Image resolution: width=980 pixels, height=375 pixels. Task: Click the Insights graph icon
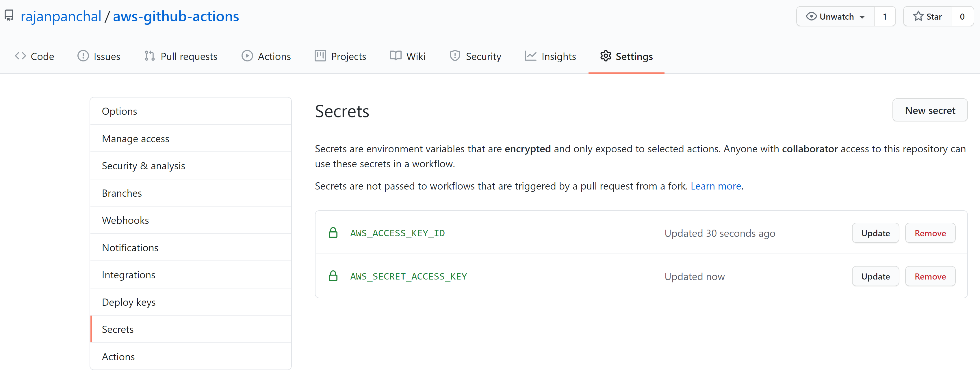coord(530,56)
